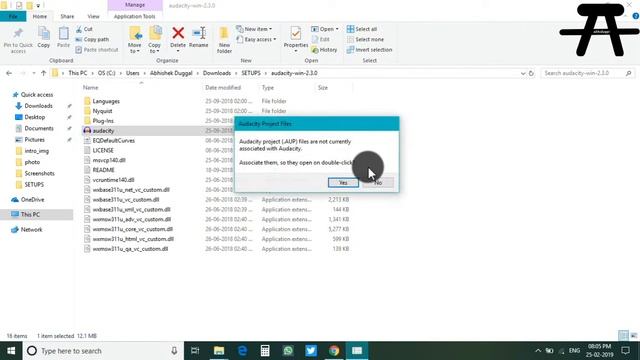
Task: Click the Windows Start button
Action: click(x=11, y=351)
